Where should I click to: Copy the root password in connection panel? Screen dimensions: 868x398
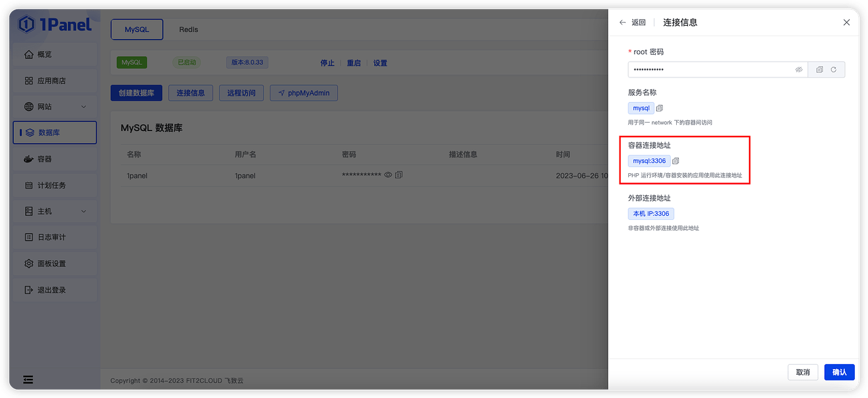820,69
